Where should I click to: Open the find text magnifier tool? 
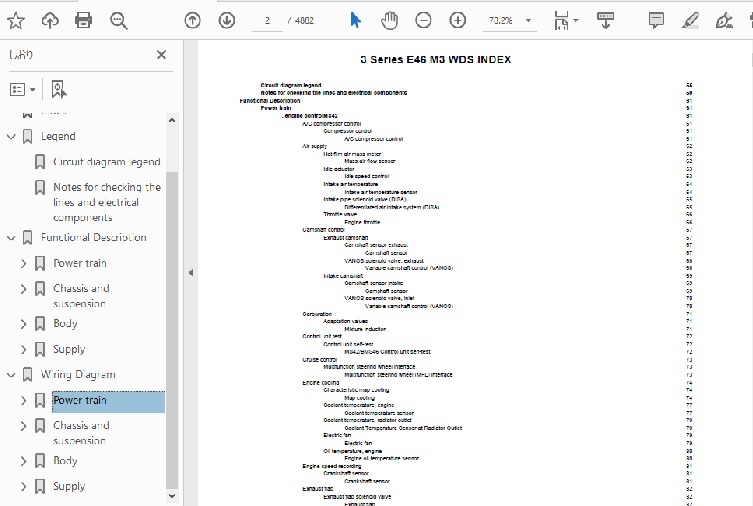click(119, 21)
